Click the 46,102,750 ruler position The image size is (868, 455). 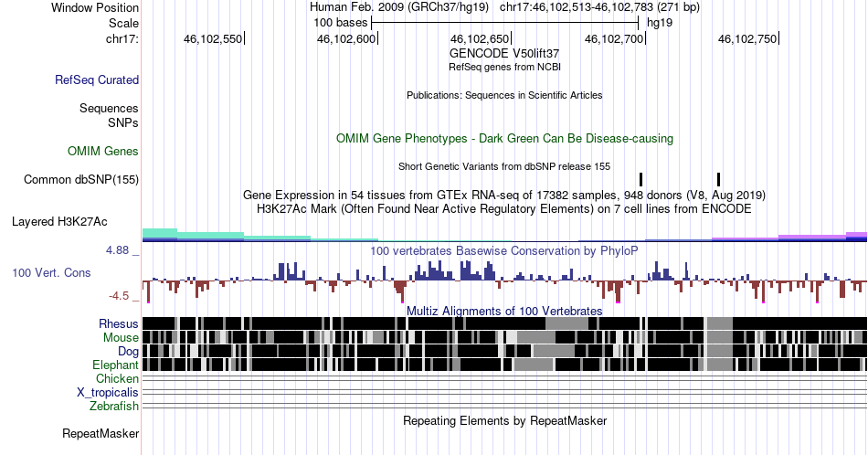point(748,38)
